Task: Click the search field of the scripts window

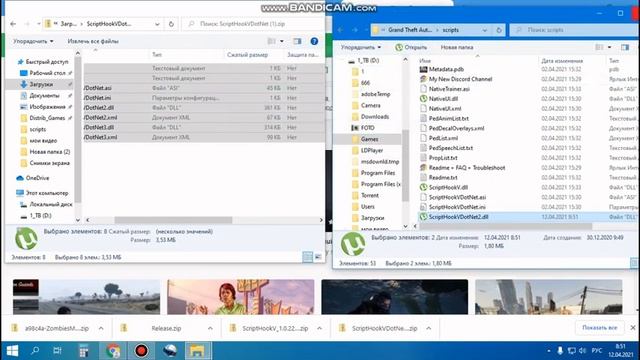Action: [x=573, y=30]
